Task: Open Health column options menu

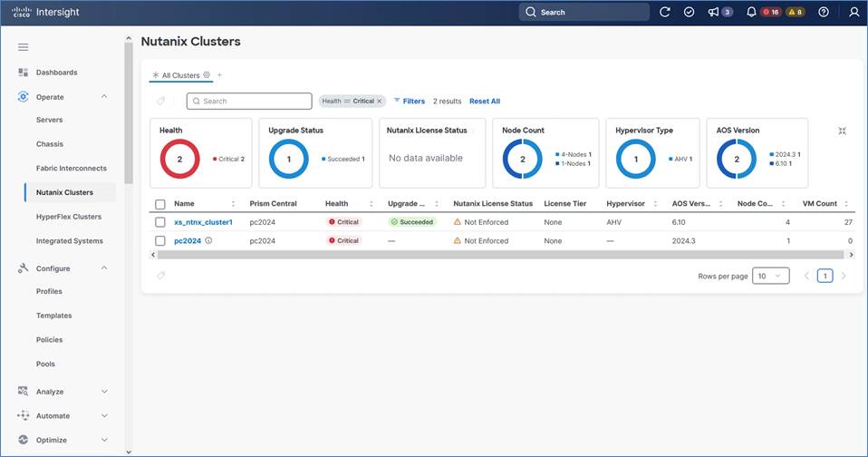Action: coord(371,204)
